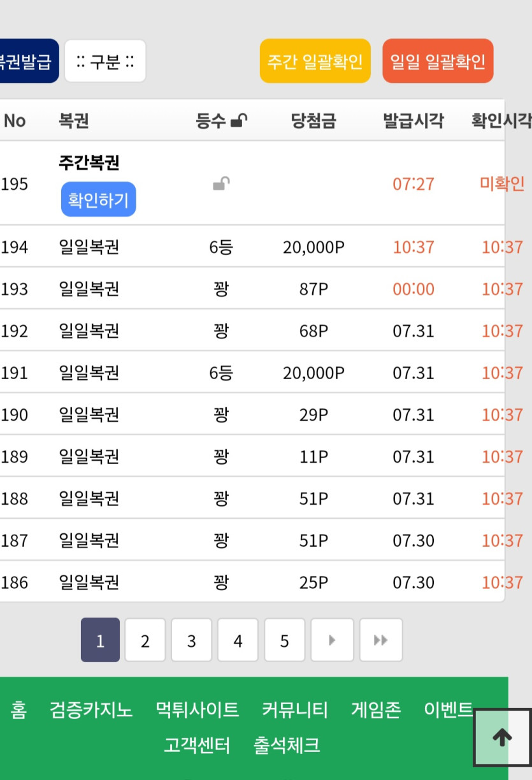Open 커뮤니티 footer link
The width and height of the screenshot is (532, 780).
pos(295,709)
